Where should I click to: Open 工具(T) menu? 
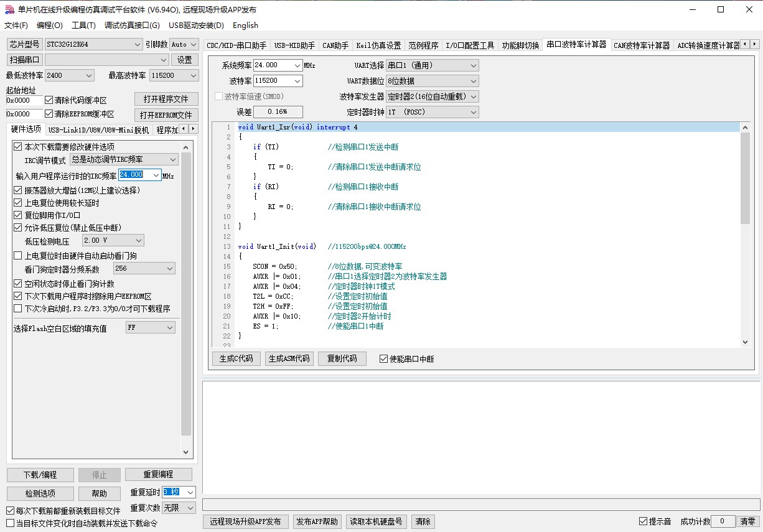point(83,26)
